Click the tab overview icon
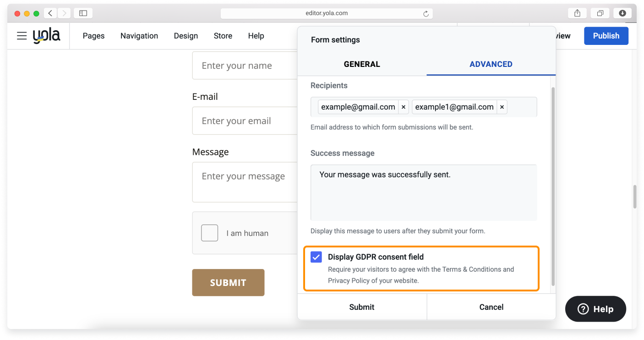This screenshot has height=340, width=644. point(600,13)
